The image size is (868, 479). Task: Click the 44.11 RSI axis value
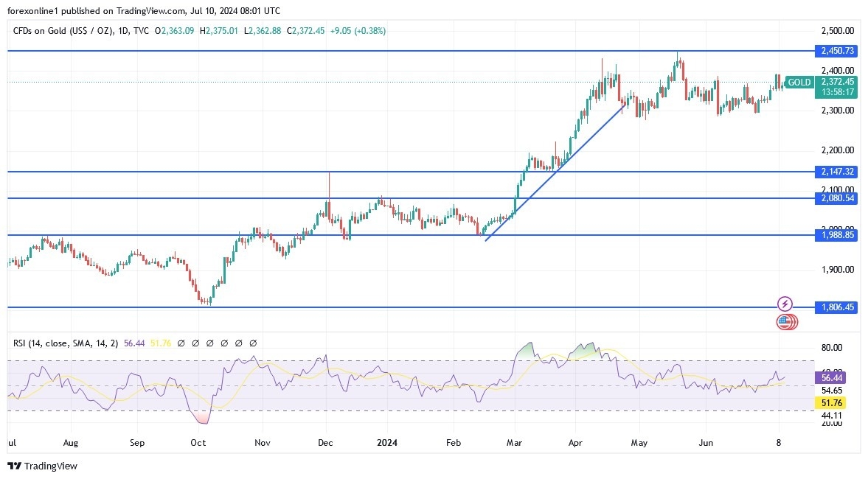(832, 416)
